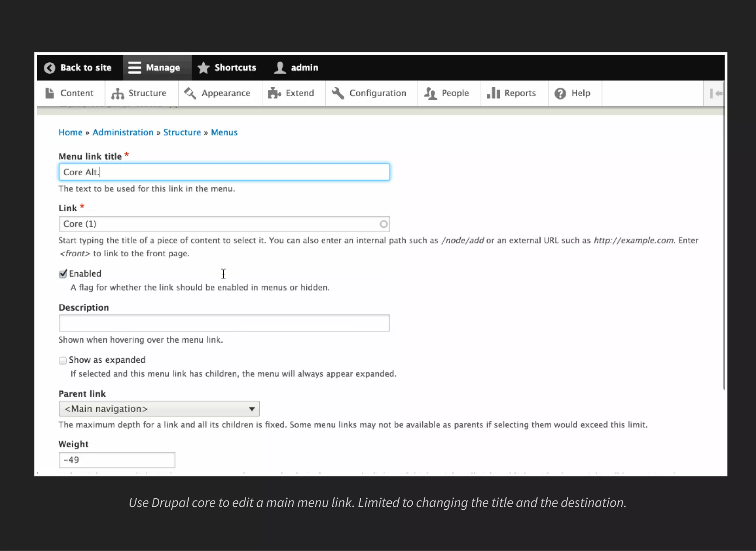Follow the Administration breadcrumb link

point(123,132)
